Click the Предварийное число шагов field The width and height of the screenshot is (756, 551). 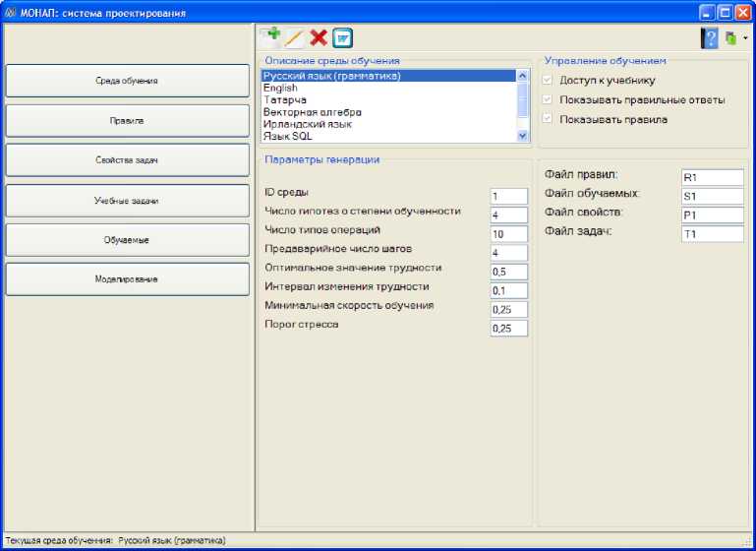click(508, 253)
